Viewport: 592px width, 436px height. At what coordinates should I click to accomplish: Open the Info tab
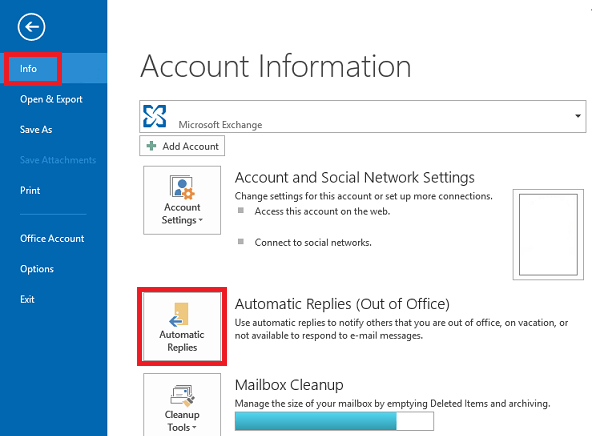tap(54, 68)
